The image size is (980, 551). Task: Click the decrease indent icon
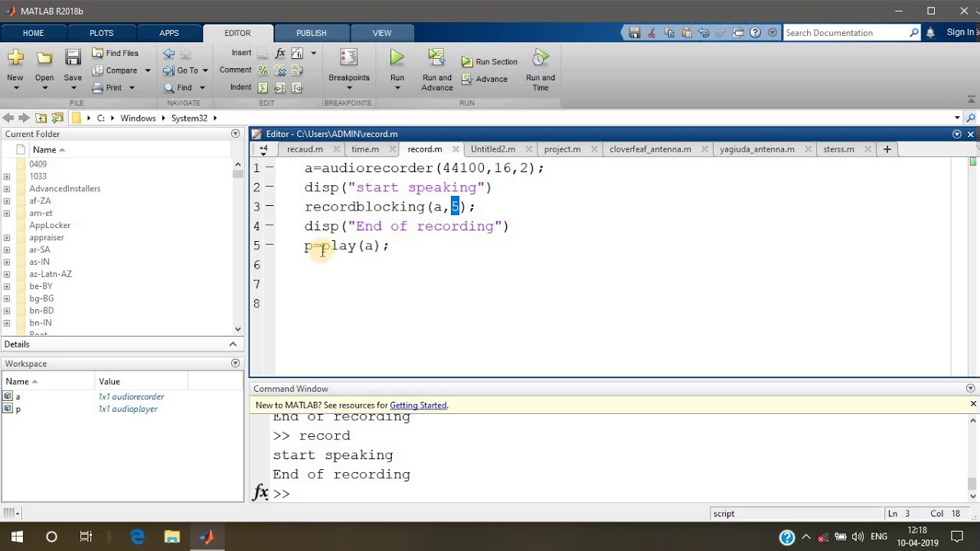click(297, 88)
